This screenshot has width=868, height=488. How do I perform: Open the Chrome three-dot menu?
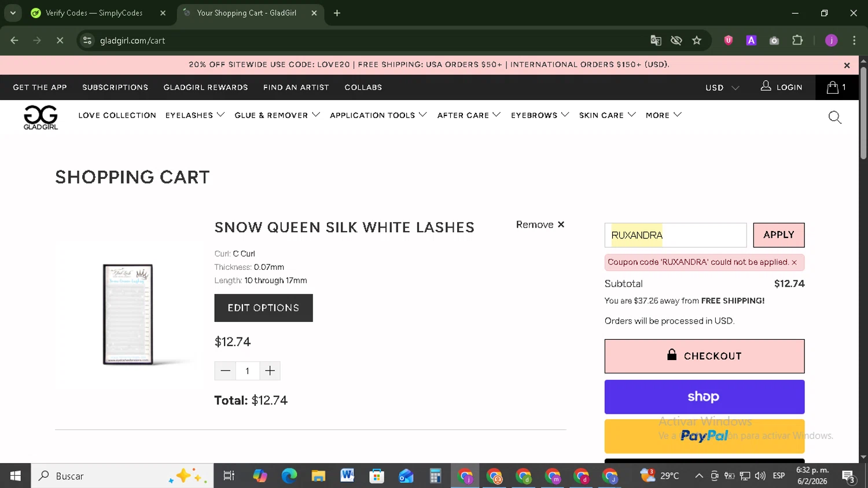[854, 41]
